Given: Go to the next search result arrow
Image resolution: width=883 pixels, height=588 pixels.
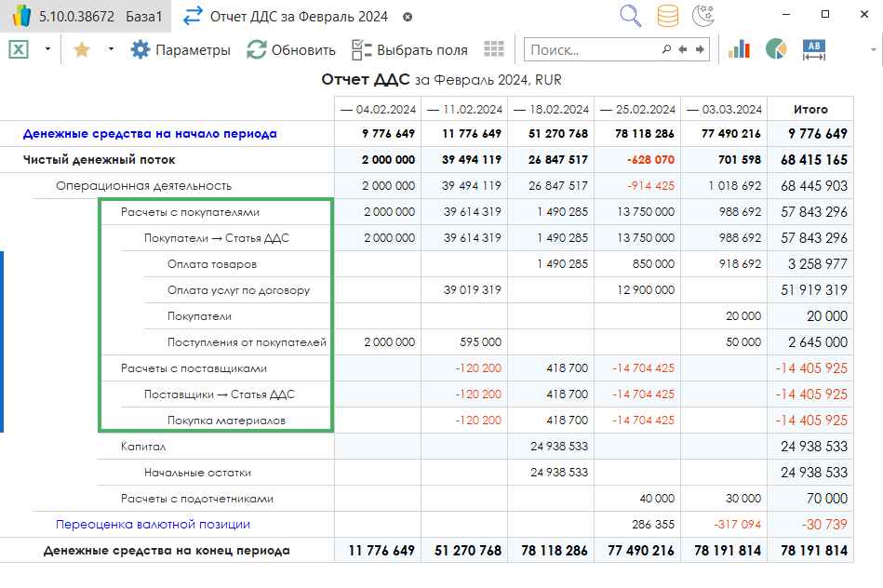Looking at the screenshot, I should point(700,50).
